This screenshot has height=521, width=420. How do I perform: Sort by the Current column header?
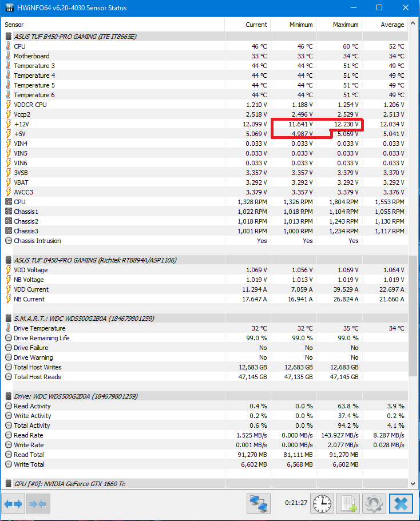pos(256,25)
